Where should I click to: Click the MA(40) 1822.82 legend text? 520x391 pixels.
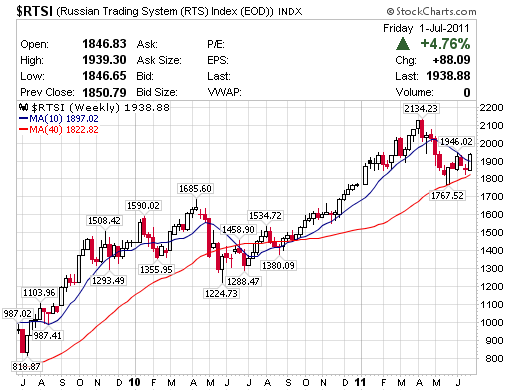point(64,129)
